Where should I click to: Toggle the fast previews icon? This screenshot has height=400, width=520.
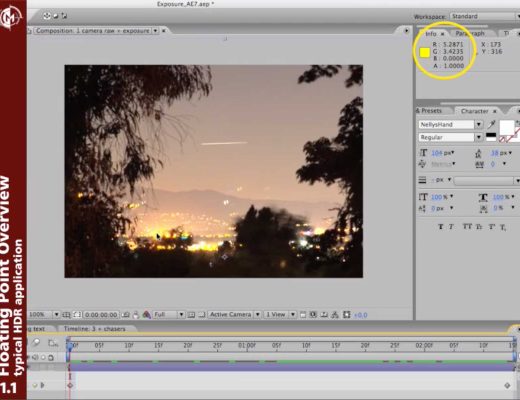[313, 315]
